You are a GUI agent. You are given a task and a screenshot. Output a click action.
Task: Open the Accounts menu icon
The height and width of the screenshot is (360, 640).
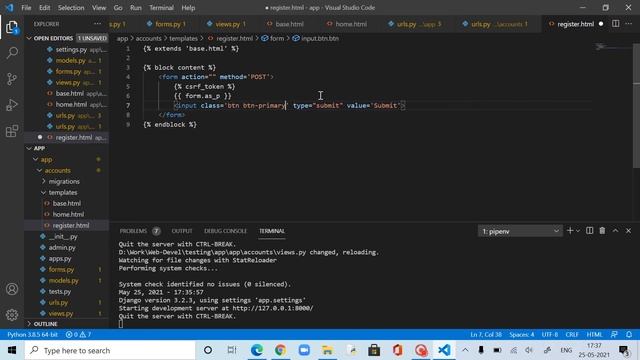[12, 289]
